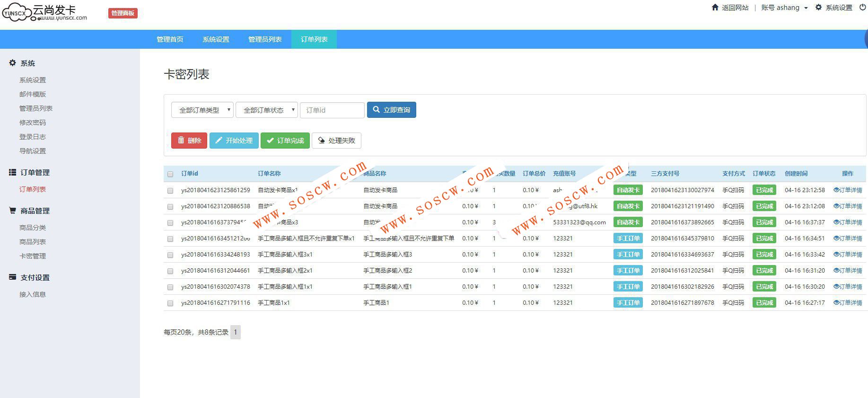Click the 处理失败 button

tap(336, 141)
